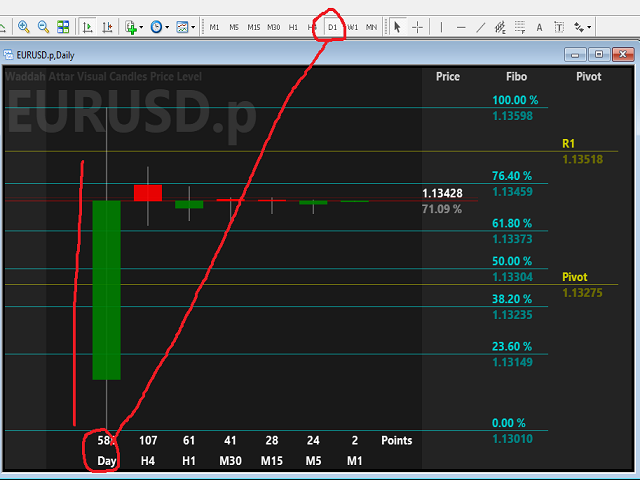640x480 pixels.
Task: Click the yellow R1 pivot label
Action: click(x=568, y=144)
